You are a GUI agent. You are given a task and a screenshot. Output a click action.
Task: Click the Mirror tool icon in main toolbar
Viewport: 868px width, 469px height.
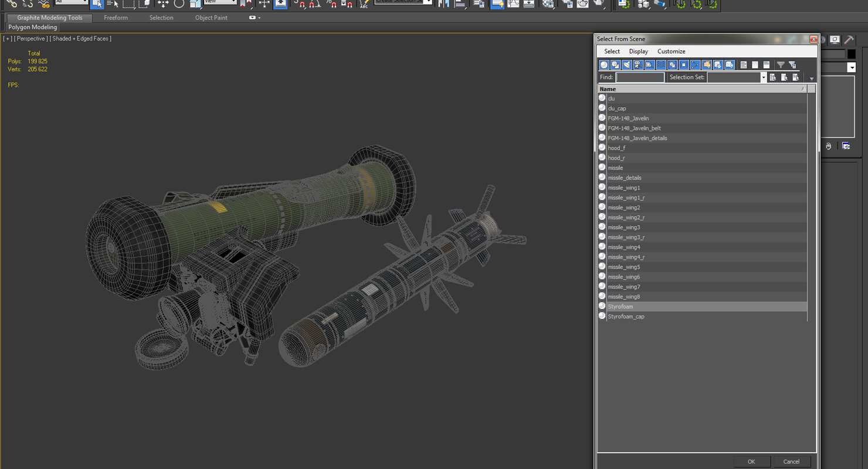pos(444,4)
